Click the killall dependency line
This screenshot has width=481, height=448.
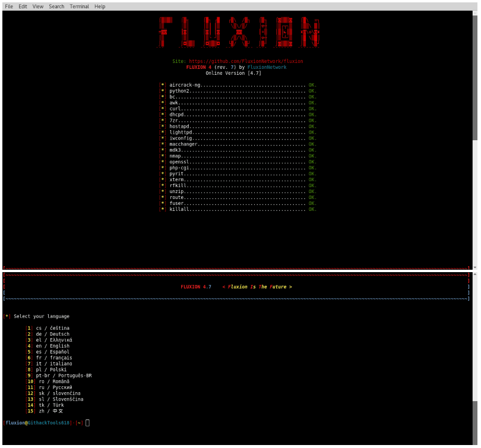pos(238,209)
